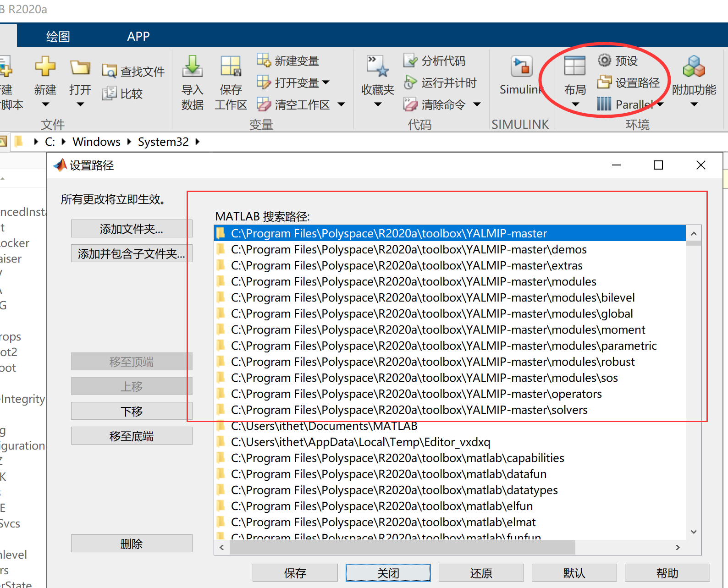The image size is (728, 588).
Task: Expand Add-Ons (附加功能) dropdown arrow
Action: click(694, 104)
